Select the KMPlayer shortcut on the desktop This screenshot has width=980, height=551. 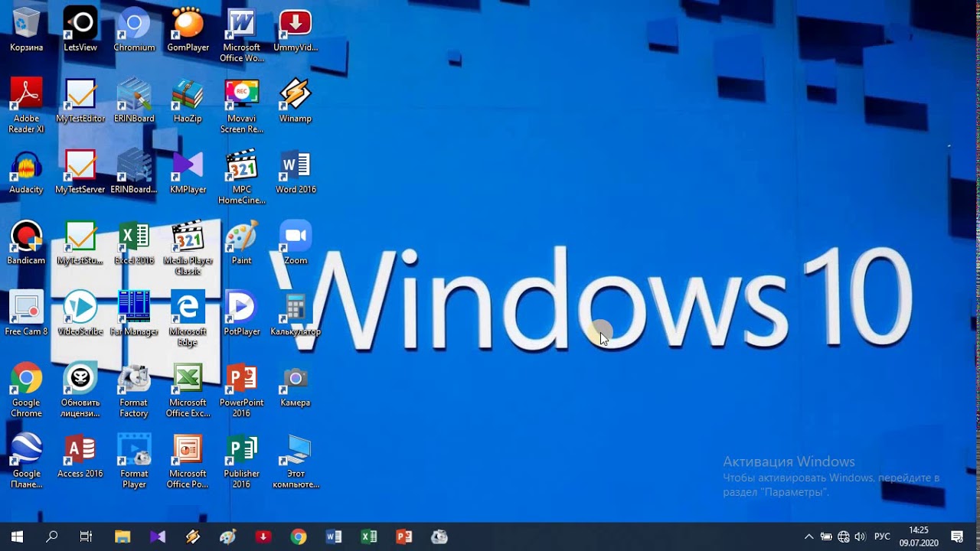[x=188, y=171]
